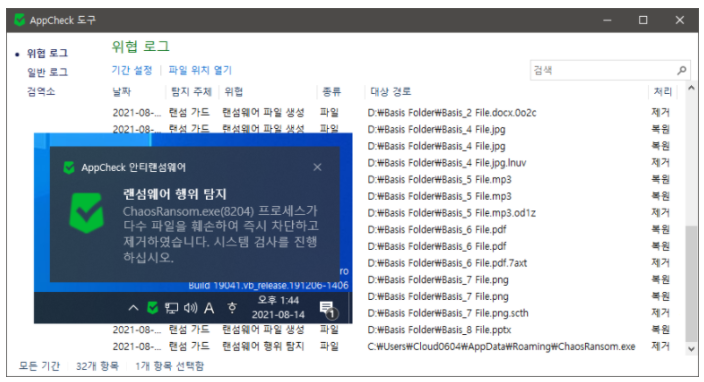Image resolution: width=704 pixels, height=382 pixels.
Task: Sort by the 처리 column header
Action: [x=662, y=92]
